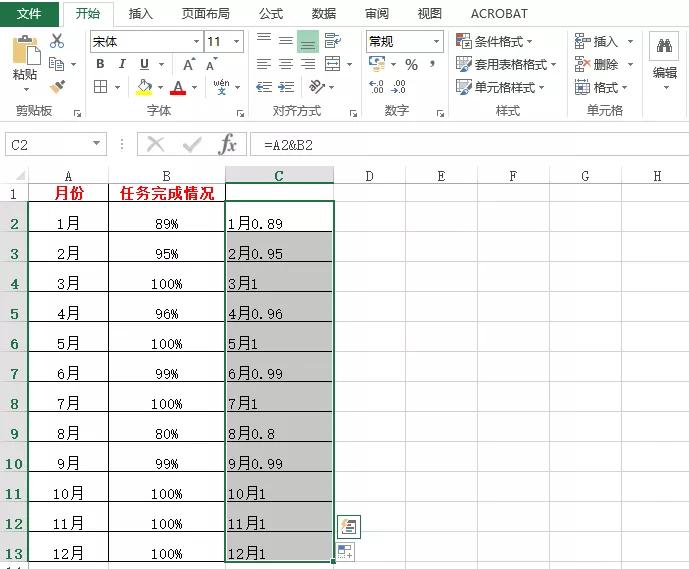The width and height of the screenshot is (689, 569).
Task: Open the 文件 tab
Action: [29, 13]
